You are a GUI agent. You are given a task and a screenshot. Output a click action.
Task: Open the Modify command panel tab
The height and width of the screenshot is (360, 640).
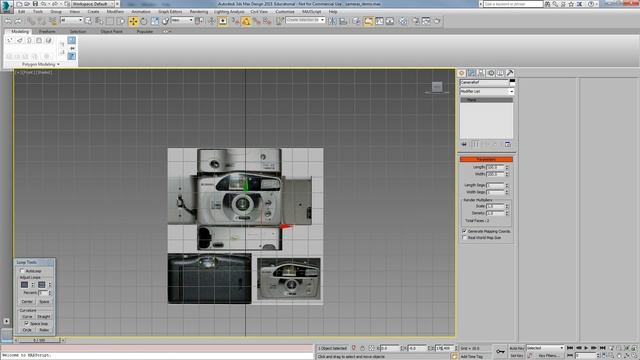471,73
